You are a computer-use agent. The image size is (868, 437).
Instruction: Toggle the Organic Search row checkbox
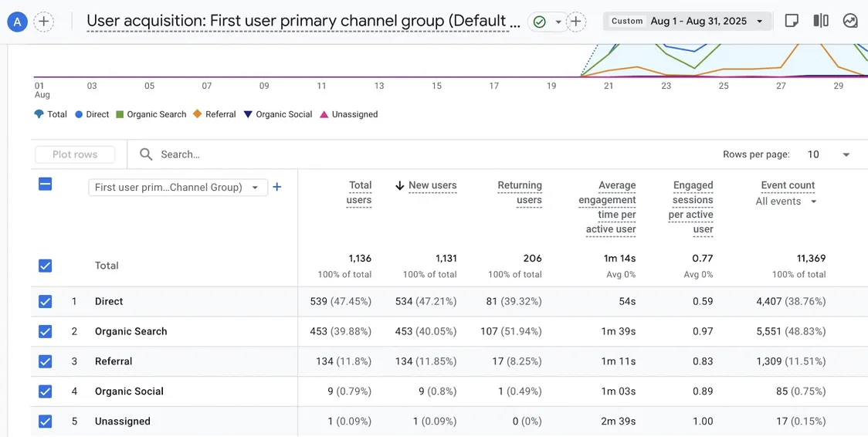click(46, 331)
